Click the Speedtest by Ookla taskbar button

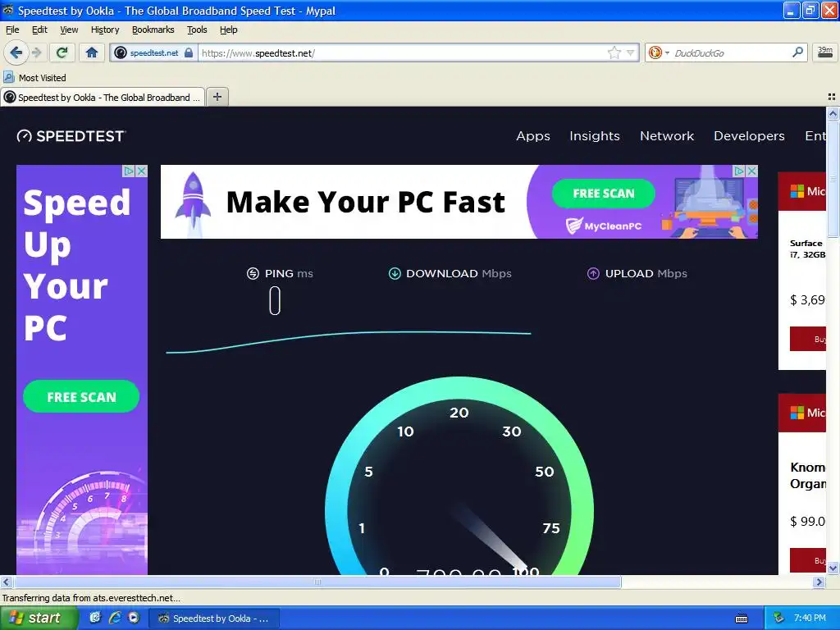pyautogui.click(x=213, y=619)
